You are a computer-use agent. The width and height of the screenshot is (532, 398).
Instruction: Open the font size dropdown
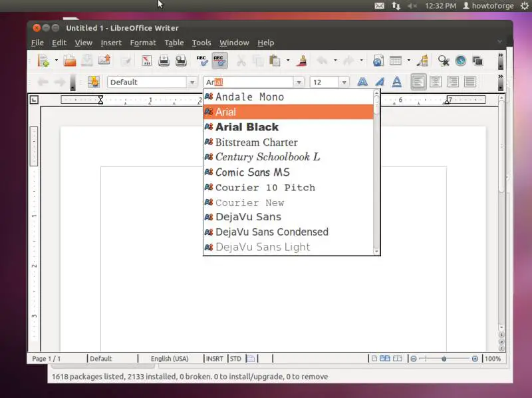point(344,82)
